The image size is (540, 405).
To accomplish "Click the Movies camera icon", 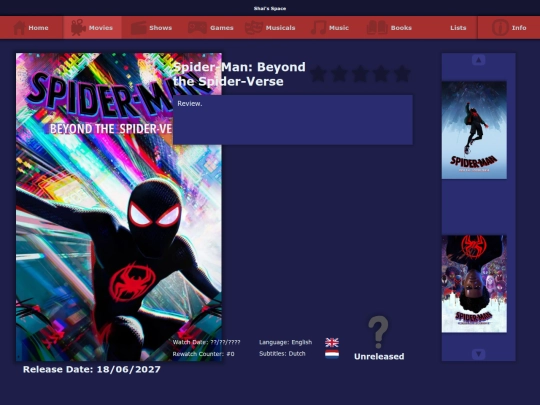I will click(x=78, y=28).
